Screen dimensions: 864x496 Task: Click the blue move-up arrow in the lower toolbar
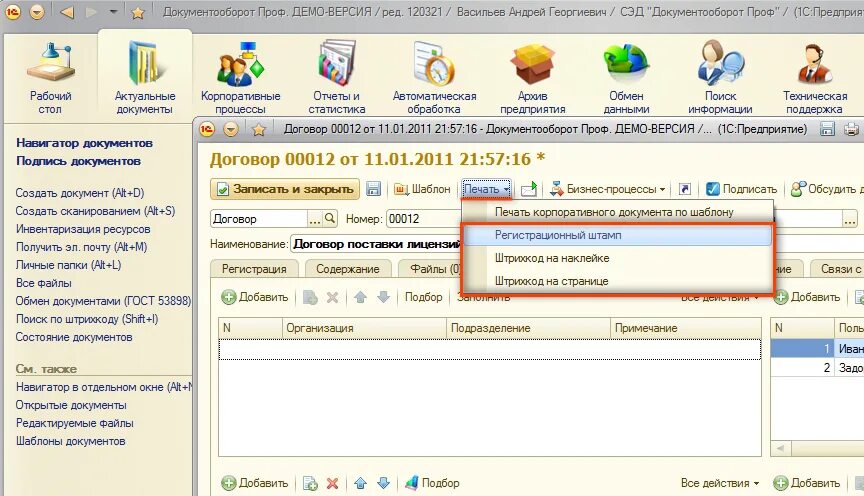(x=360, y=483)
